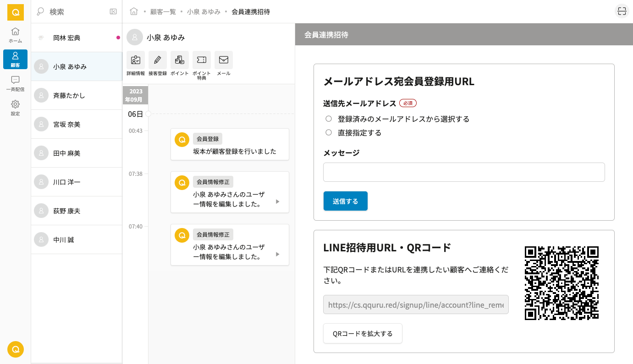Click the LINE invitation QR code image
Screen dimensions: 633x364
coord(561,283)
